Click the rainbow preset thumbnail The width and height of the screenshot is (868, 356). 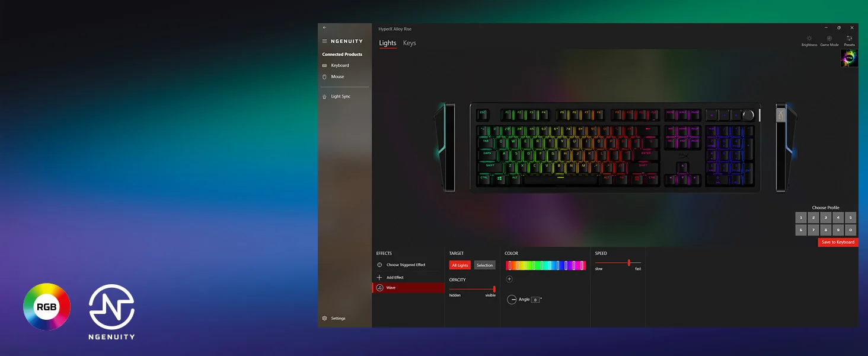[x=849, y=58]
